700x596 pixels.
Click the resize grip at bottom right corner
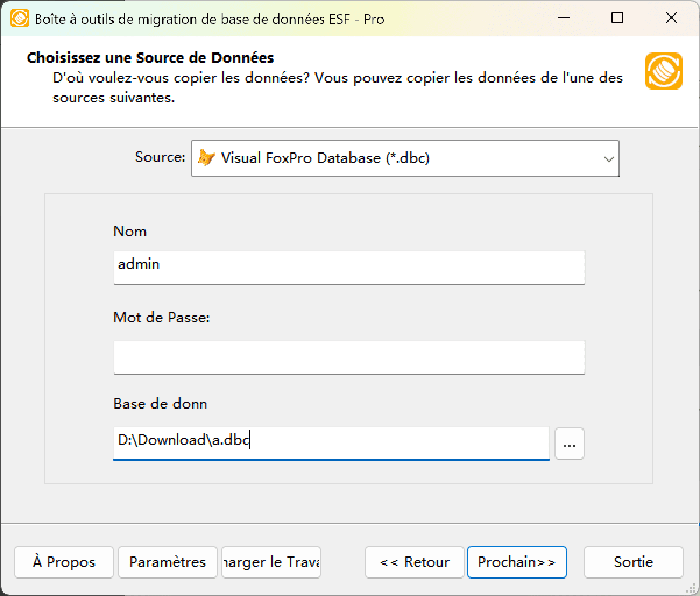(692, 589)
